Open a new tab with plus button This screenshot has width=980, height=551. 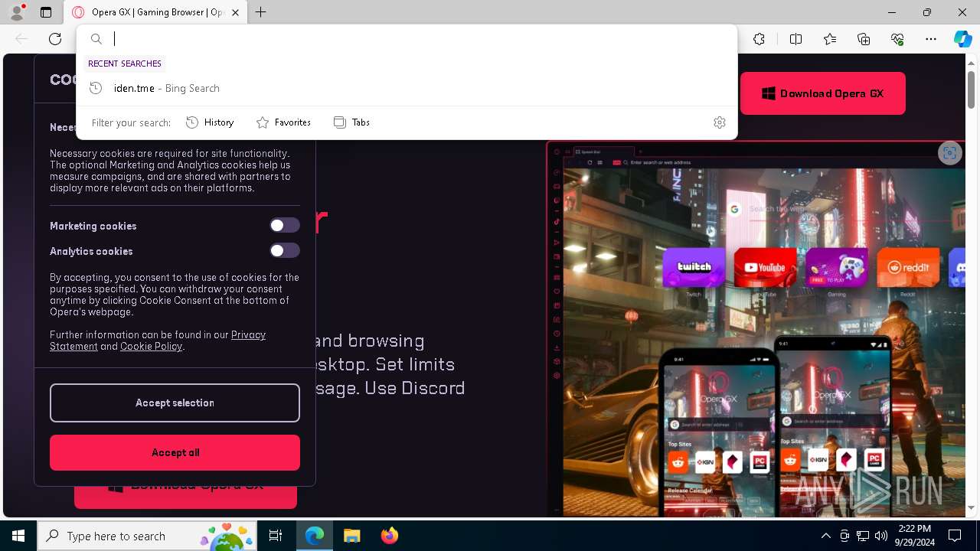(261, 12)
